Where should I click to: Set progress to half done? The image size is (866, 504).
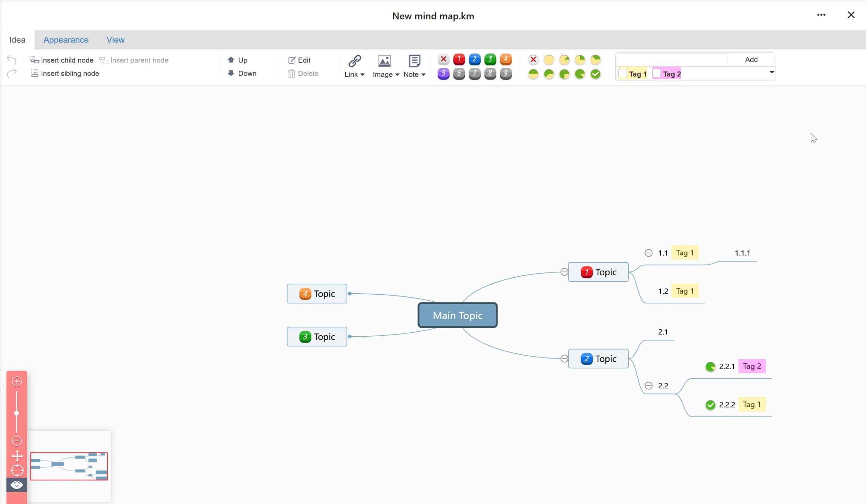533,74
